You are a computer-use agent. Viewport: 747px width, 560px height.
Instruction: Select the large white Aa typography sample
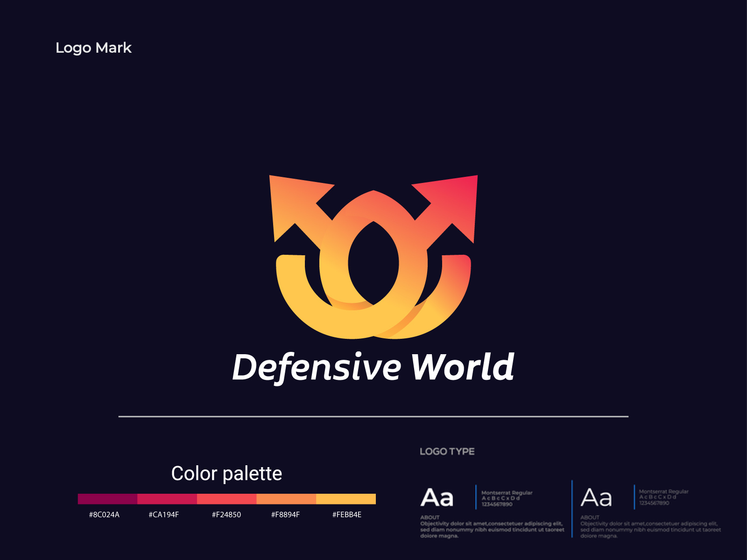(438, 497)
